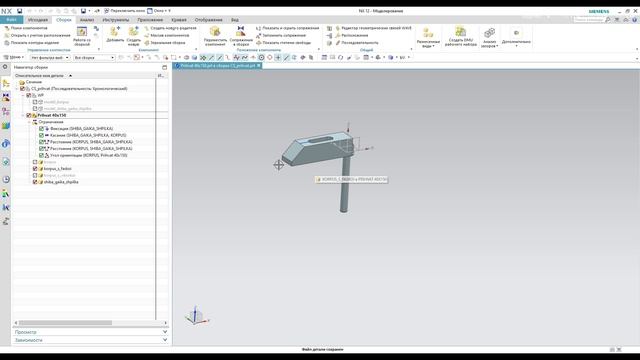
Task: Open Clearance analysis (Анализ зазоров) icon
Action: [x=489, y=33]
